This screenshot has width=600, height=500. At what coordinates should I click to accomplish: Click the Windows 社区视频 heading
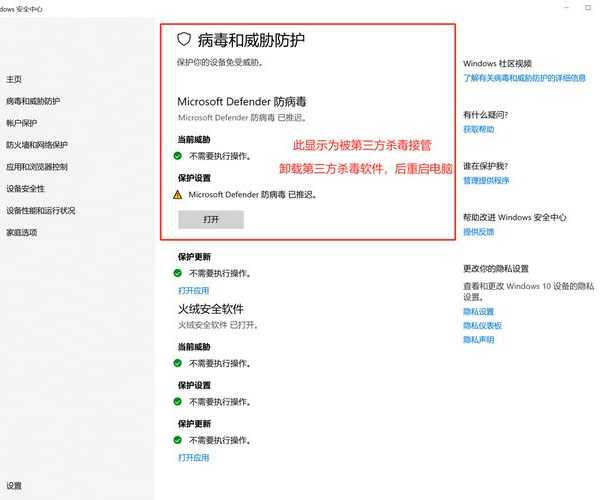(497, 64)
